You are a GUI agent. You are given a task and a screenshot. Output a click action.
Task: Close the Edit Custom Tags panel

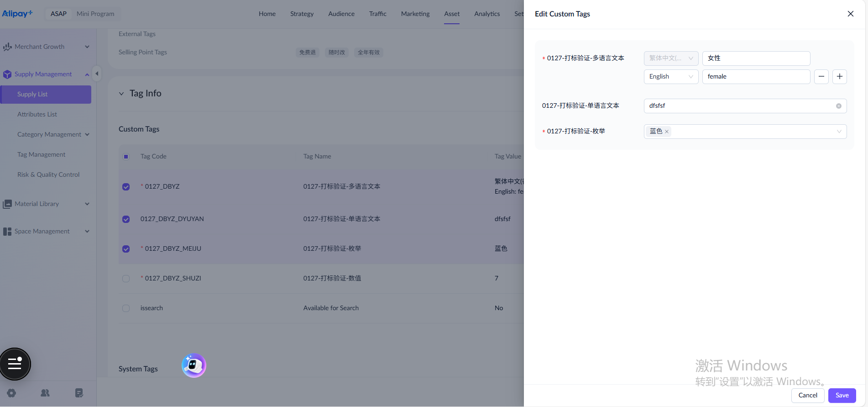click(x=850, y=14)
